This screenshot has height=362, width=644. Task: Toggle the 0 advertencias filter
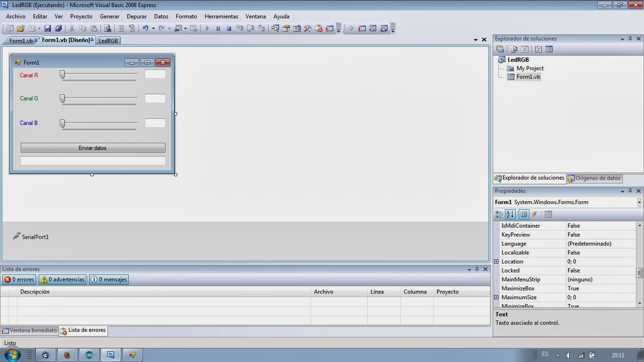(x=62, y=279)
